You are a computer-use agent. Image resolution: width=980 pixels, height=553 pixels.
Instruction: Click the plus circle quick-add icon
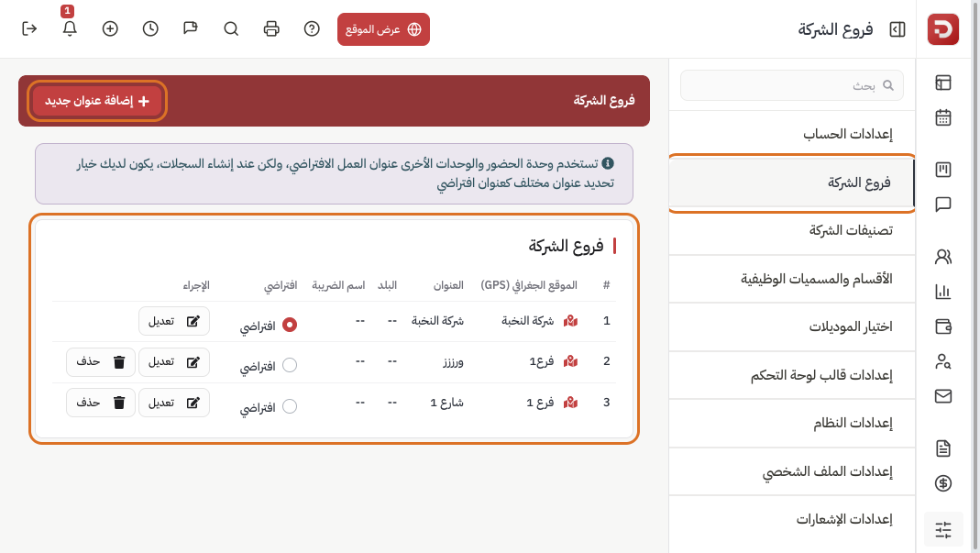(110, 28)
